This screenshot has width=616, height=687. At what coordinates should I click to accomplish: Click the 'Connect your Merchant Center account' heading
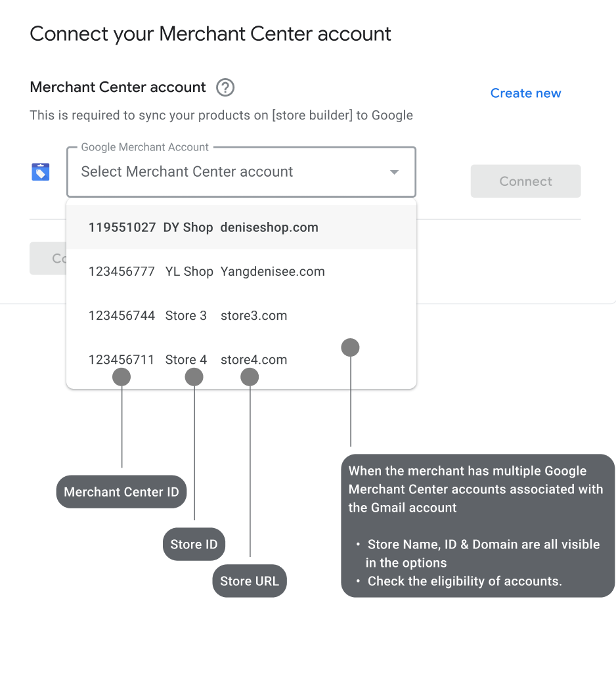point(211,34)
